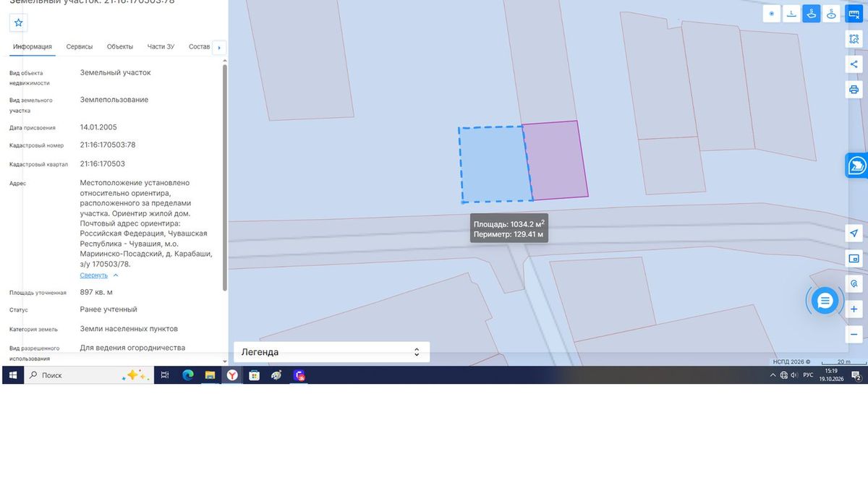Open the Состав tab
The image size is (868, 488).
click(199, 47)
